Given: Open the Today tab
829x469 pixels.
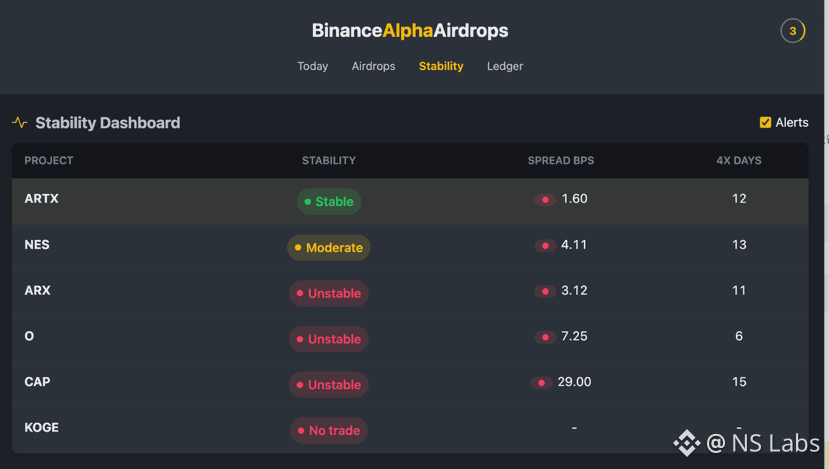Looking at the screenshot, I should click(x=312, y=66).
